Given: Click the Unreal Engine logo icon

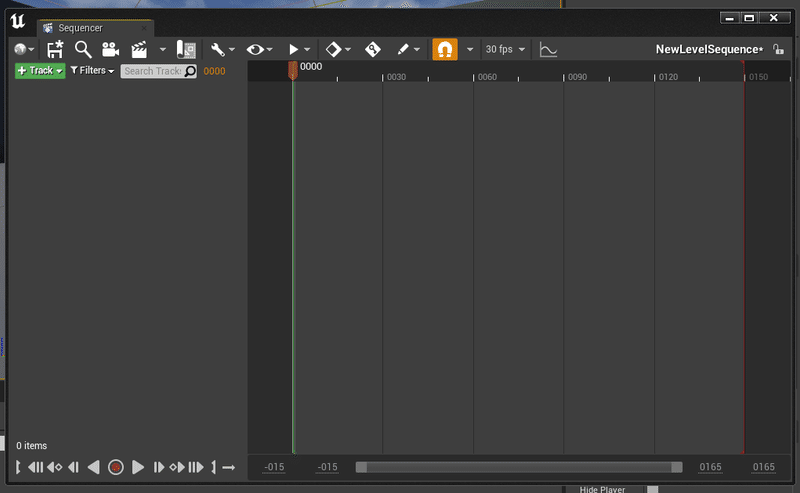Looking at the screenshot, I should click(17, 21).
